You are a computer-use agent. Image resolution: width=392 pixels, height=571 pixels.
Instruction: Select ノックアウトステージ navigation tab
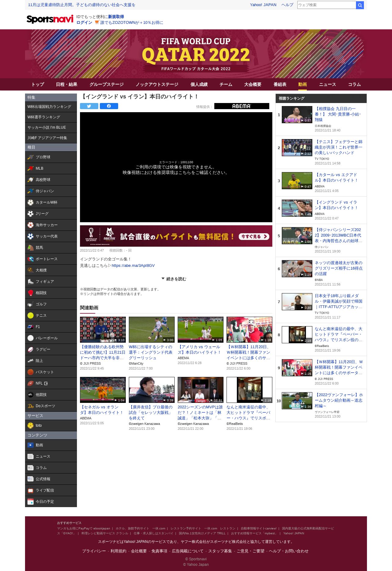(x=157, y=84)
